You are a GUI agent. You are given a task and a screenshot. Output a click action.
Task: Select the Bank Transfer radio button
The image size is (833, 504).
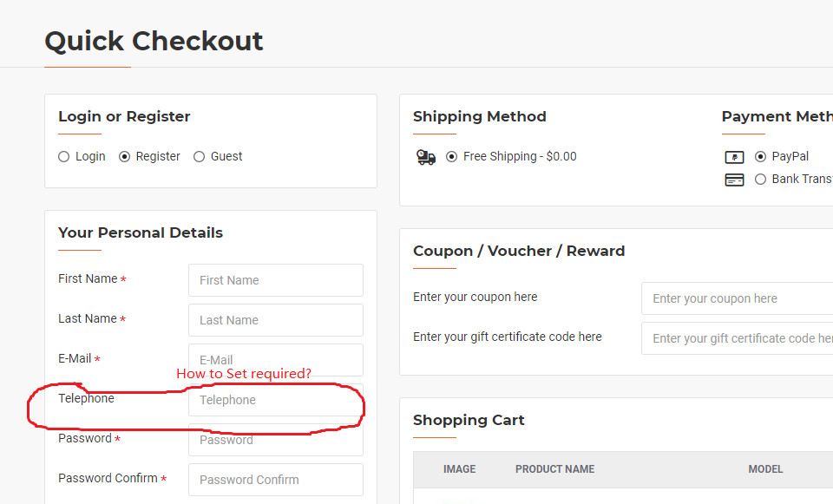coord(760,180)
